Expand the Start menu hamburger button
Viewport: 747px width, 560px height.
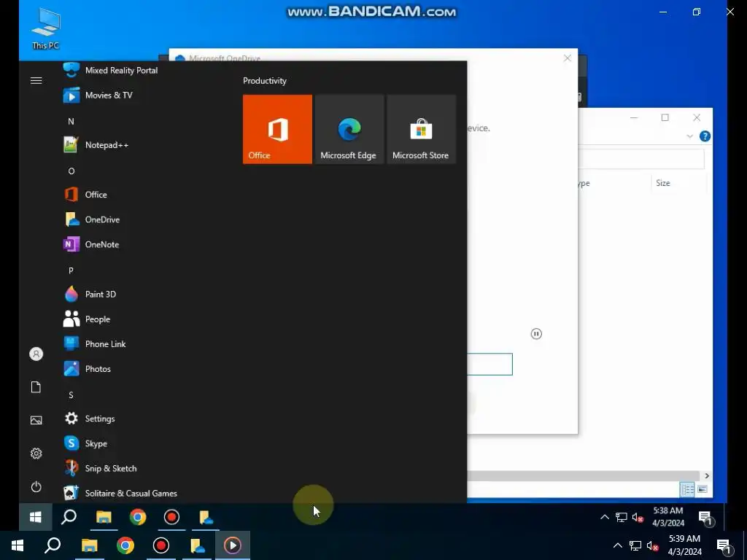[x=36, y=80]
